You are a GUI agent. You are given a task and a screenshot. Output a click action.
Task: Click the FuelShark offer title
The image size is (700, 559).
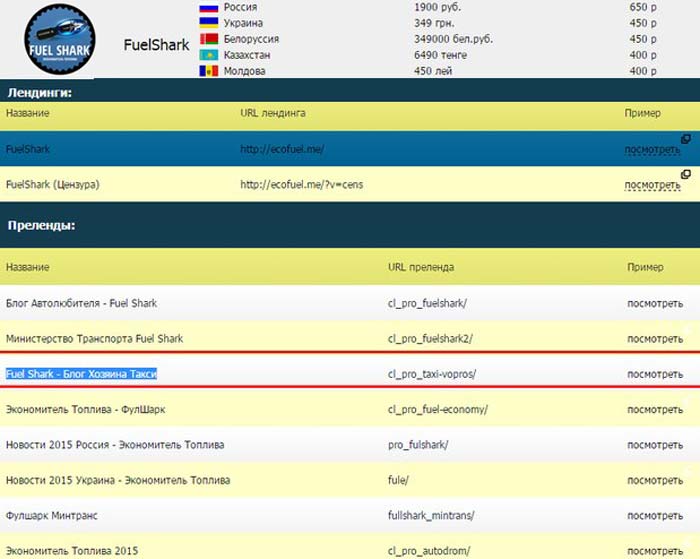[x=156, y=45]
